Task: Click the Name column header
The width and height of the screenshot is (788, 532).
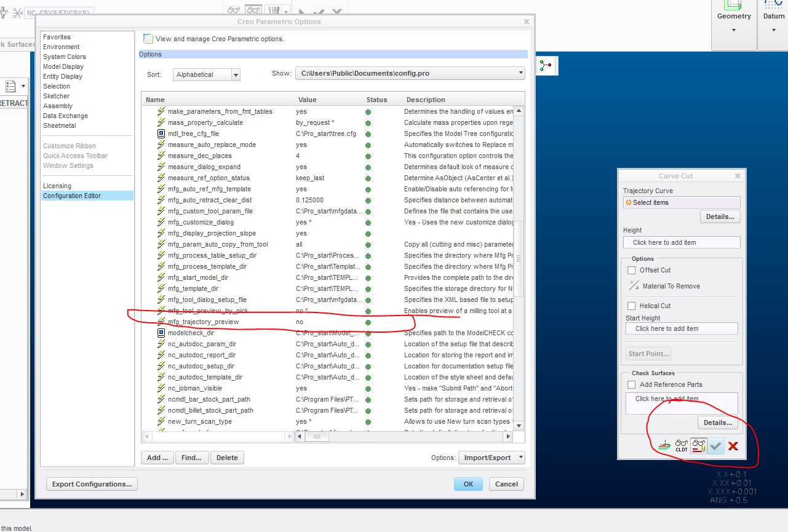Action: [x=218, y=100]
